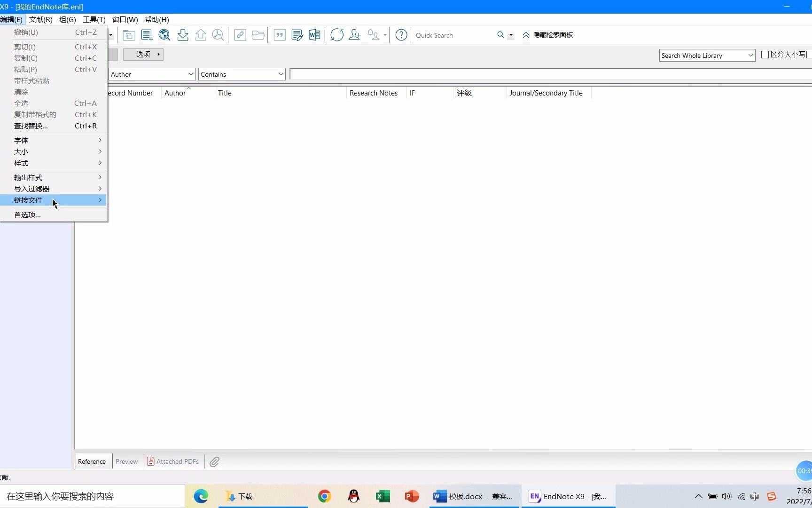812x508 pixels.
Task: Click the Find Full Text PDF icon
Action: [x=218, y=35]
